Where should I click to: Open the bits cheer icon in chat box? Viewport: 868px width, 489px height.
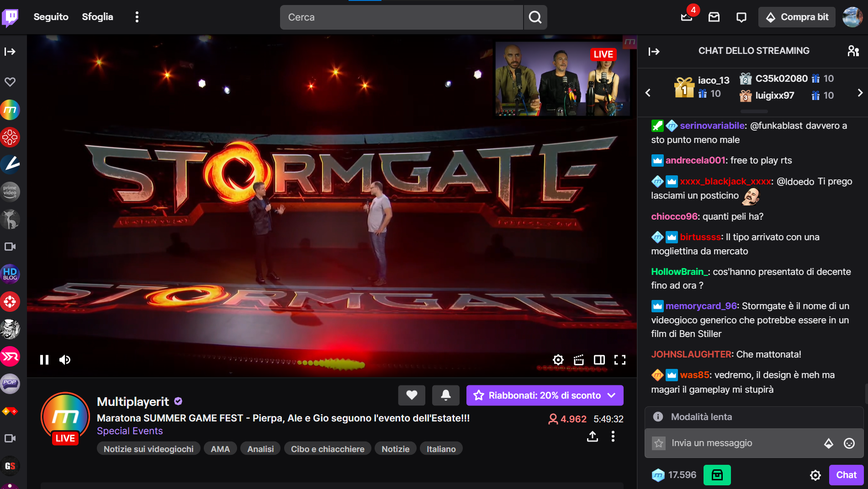828,443
